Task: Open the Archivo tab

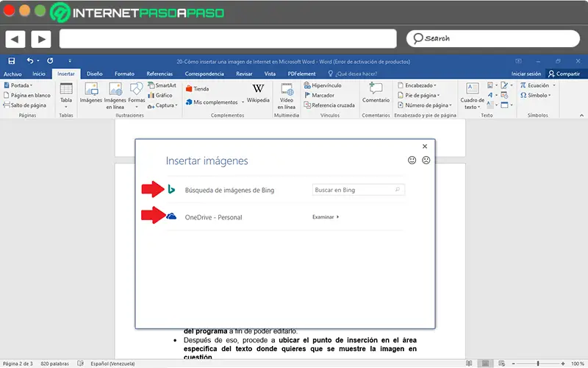Action: click(12, 74)
